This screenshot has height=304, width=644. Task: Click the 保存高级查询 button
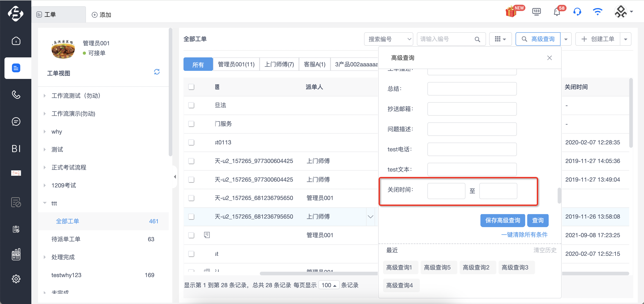click(503, 220)
